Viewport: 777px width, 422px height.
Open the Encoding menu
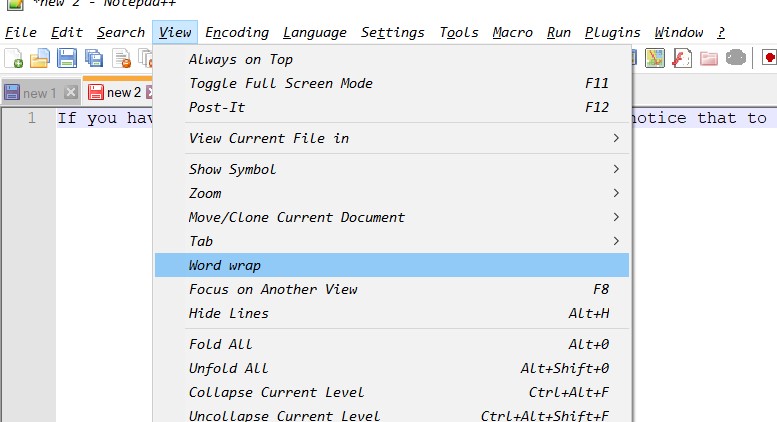237,33
